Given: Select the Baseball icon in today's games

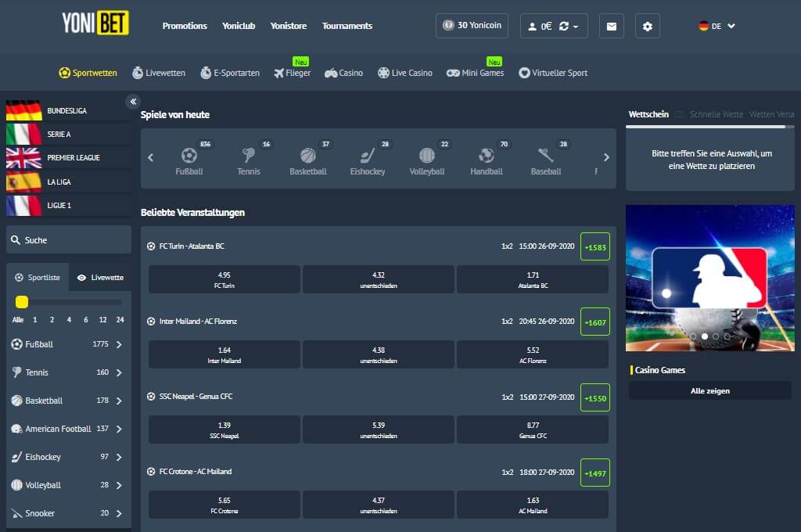Looking at the screenshot, I should click(545, 155).
